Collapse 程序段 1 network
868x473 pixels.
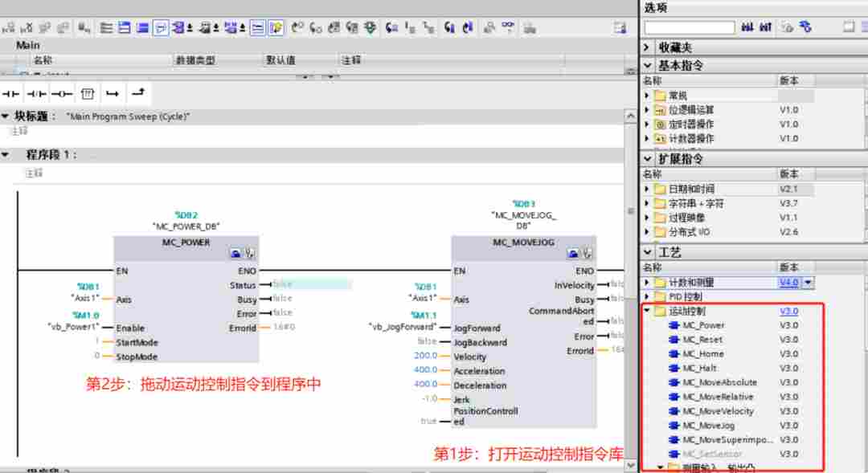(x=6, y=154)
